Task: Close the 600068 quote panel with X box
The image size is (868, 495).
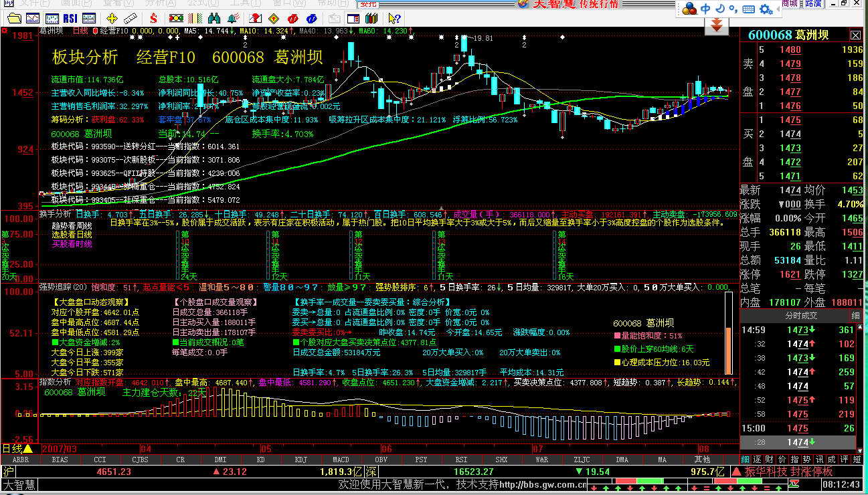Action: 856,35
